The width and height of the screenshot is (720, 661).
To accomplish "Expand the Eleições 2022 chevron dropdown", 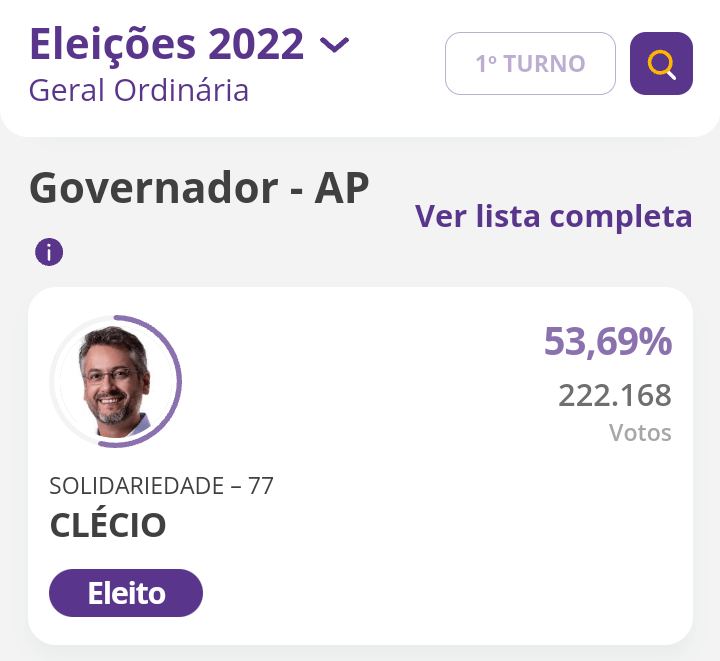I will (x=334, y=45).
